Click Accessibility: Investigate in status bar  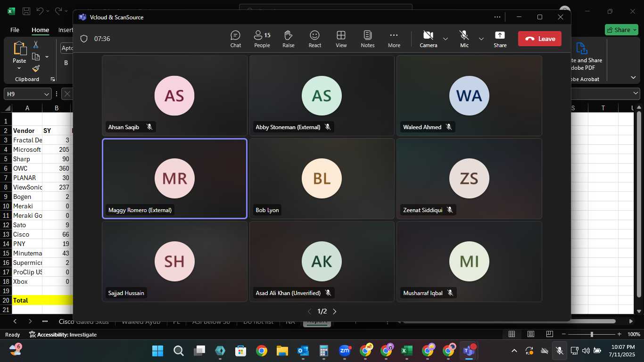pos(63,335)
